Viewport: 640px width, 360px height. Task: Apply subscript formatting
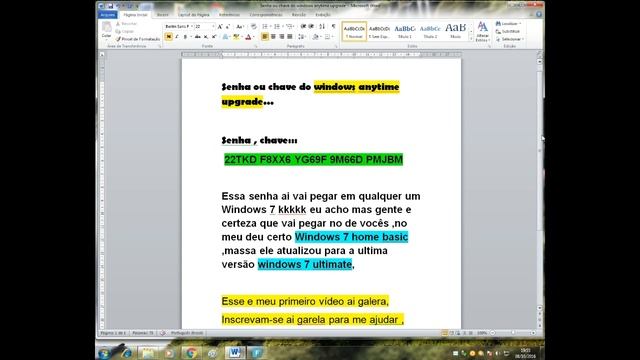pos(206,37)
